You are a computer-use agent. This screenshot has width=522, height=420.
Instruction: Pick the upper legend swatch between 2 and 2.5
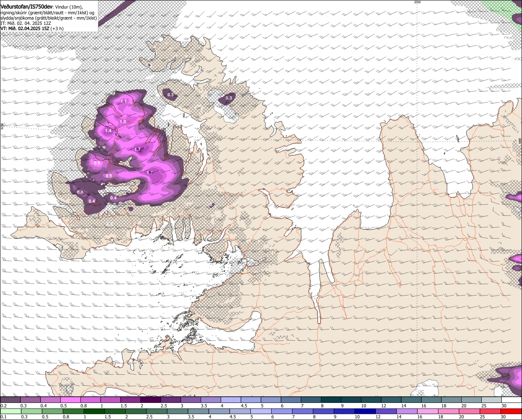click(150, 400)
